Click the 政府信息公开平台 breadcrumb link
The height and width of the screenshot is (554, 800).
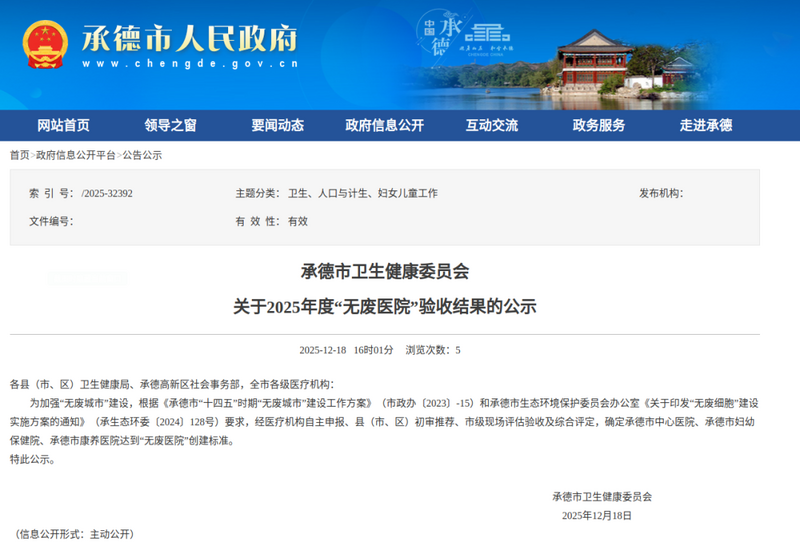(x=76, y=155)
